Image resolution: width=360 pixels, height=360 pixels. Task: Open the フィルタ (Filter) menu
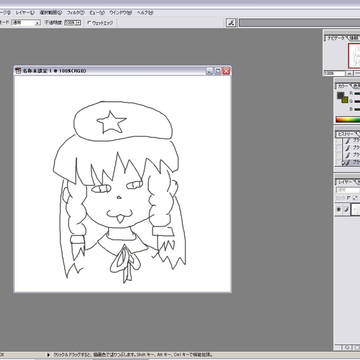click(x=76, y=13)
